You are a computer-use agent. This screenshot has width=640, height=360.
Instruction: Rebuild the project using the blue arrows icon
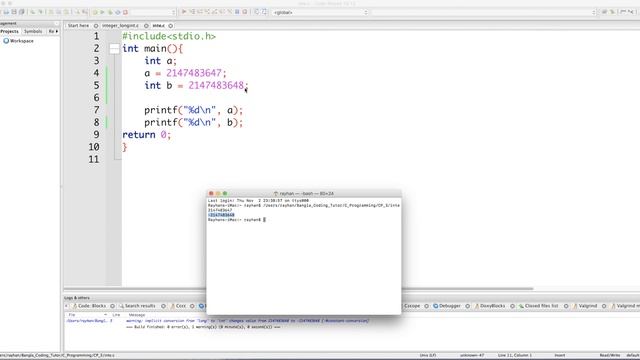pyautogui.click(x=118, y=12)
